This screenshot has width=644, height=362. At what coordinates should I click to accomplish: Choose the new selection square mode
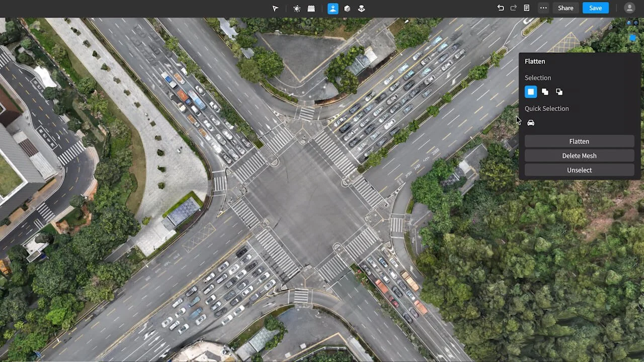(x=531, y=92)
